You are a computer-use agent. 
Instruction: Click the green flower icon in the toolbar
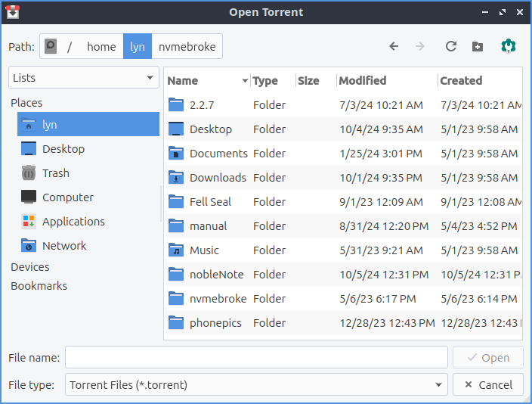pos(509,46)
